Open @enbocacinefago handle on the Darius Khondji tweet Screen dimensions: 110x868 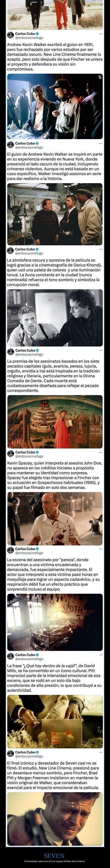(x=29, y=253)
